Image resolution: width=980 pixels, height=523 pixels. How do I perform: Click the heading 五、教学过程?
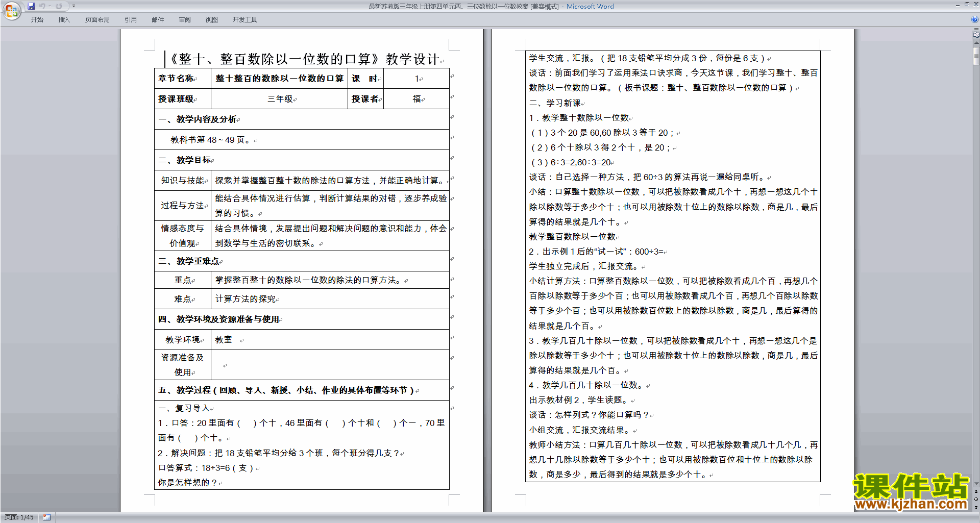click(288, 390)
